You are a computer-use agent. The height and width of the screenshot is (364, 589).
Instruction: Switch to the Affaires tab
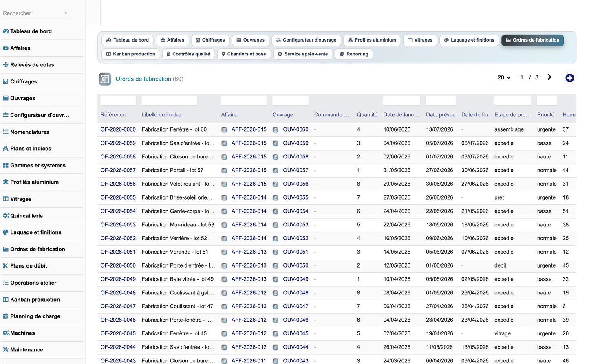[172, 40]
